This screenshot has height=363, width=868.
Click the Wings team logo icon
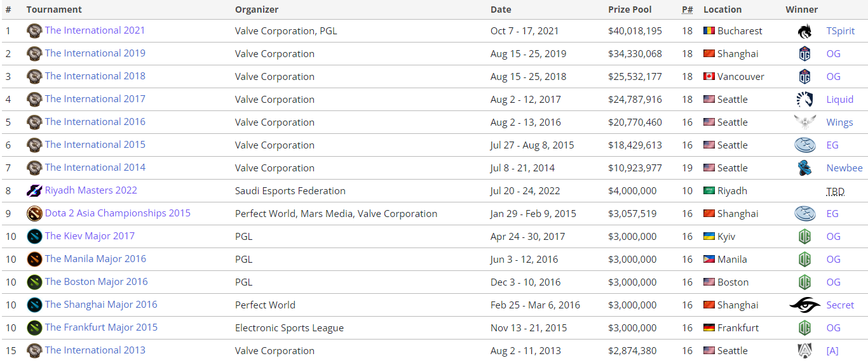coord(805,122)
